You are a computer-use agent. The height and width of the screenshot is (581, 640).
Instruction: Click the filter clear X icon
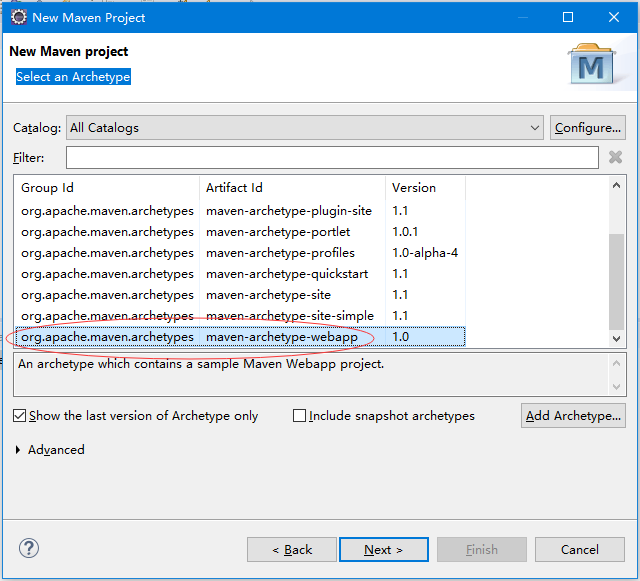[x=615, y=157]
